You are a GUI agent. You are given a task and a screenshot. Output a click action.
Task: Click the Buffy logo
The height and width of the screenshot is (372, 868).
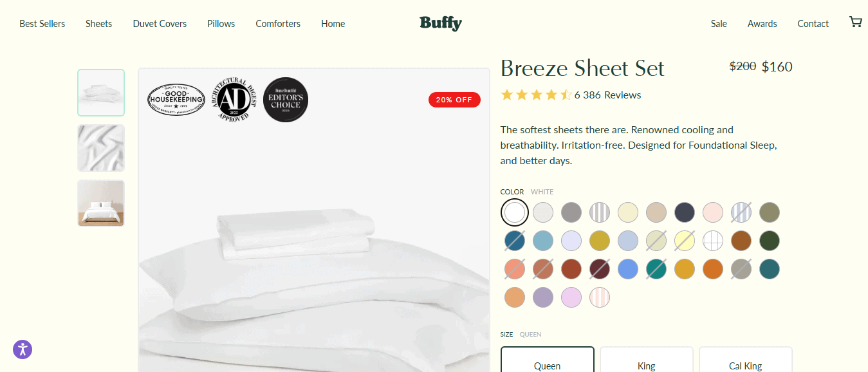(441, 23)
